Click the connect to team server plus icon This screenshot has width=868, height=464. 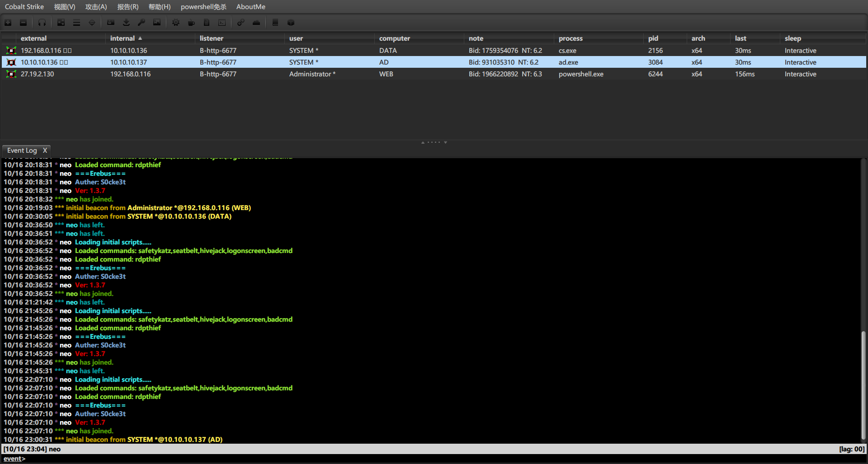tap(8, 23)
